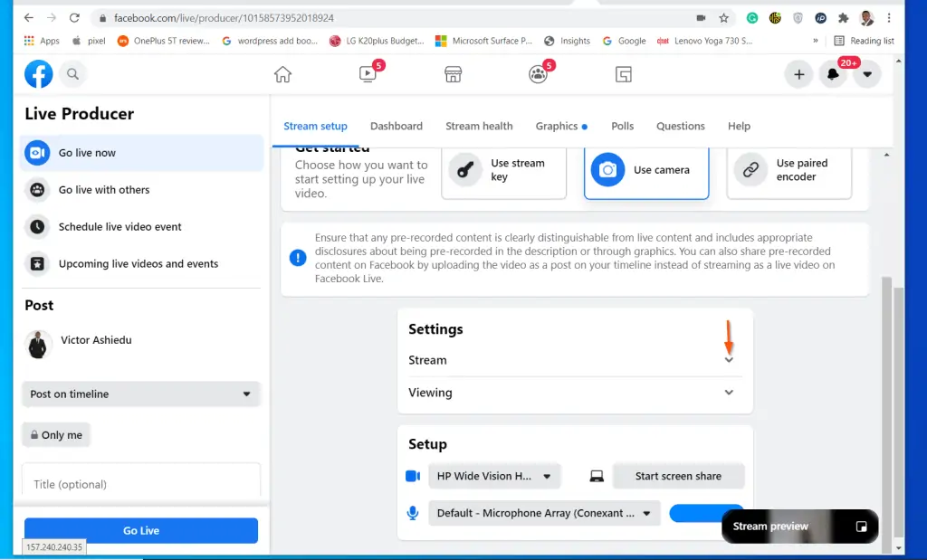
Task: Click the laptop screen share icon
Action: [597, 476]
